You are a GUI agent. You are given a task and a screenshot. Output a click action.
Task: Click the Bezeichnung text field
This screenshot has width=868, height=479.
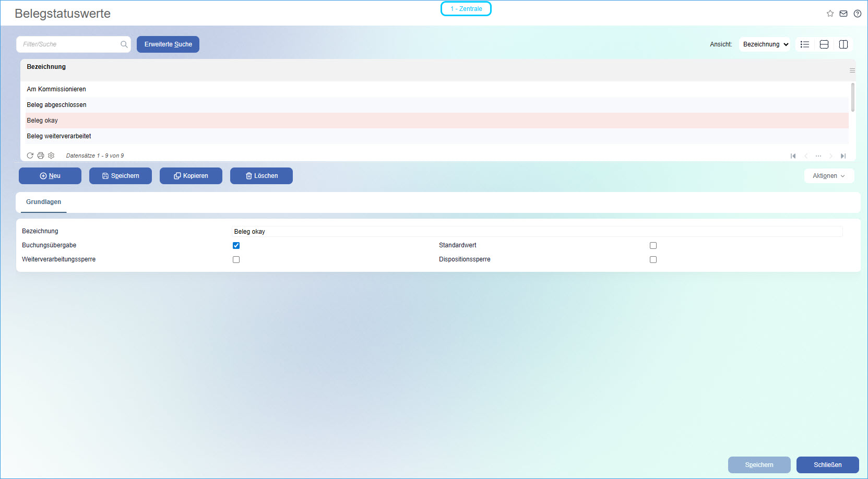tap(537, 232)
